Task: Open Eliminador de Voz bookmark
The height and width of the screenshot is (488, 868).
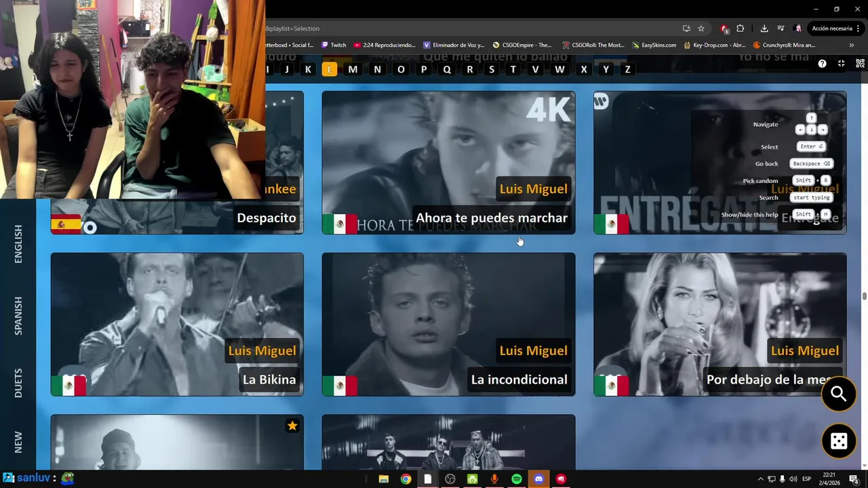Action: click(x=454, y=45)
